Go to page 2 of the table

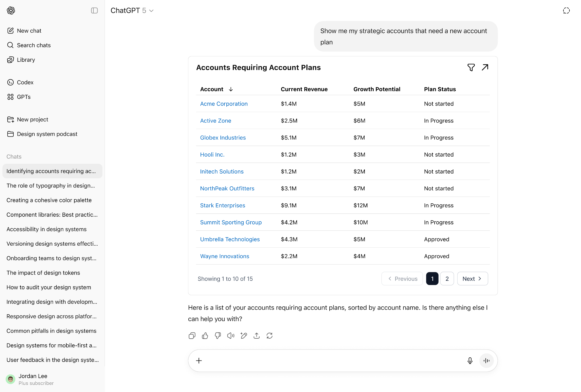(447, 279)
